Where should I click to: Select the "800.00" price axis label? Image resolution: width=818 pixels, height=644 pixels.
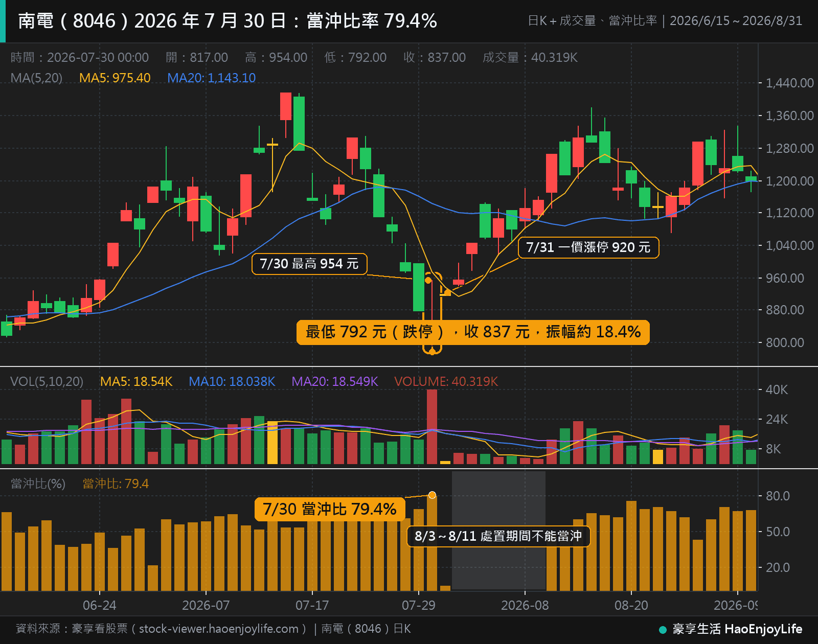click(x=785, y=342)
